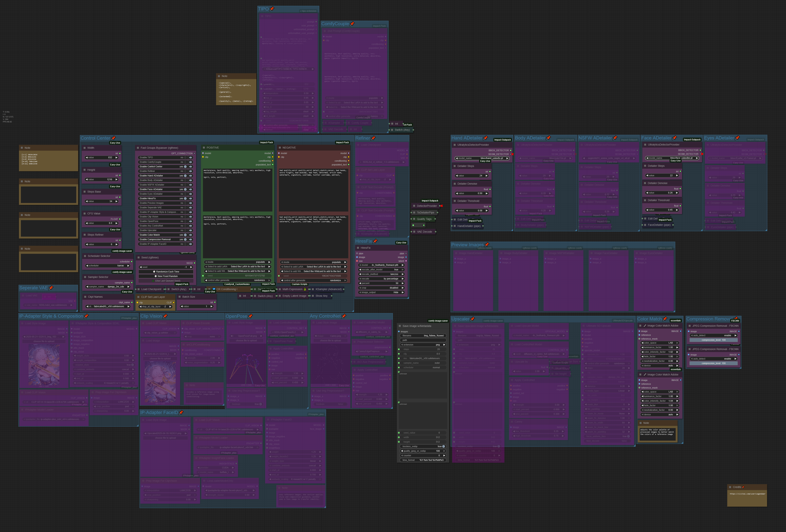Image resolution: width=786 pixels, height=532 pixels.
Task: Toggle lossless_webp in Save Image w/Metadata
Action: [x=443, y=446]
